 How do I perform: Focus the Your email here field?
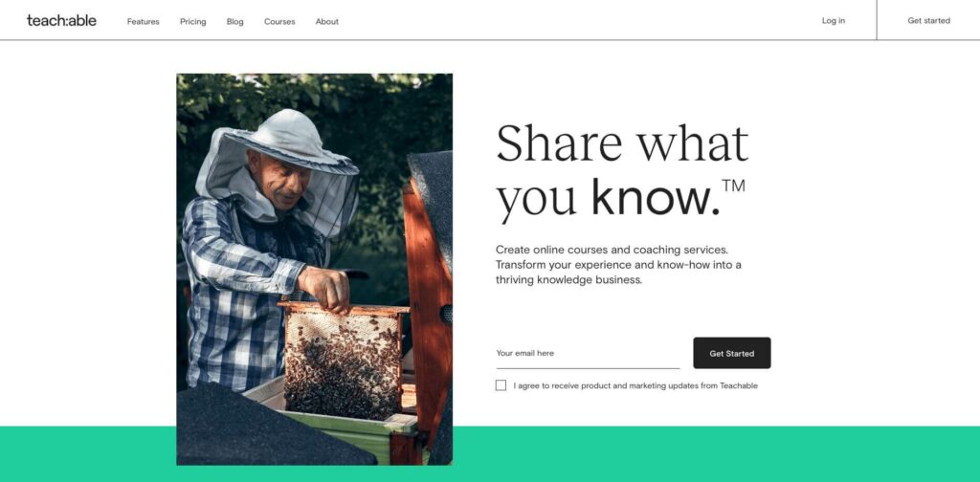click(x=588, y=354)
